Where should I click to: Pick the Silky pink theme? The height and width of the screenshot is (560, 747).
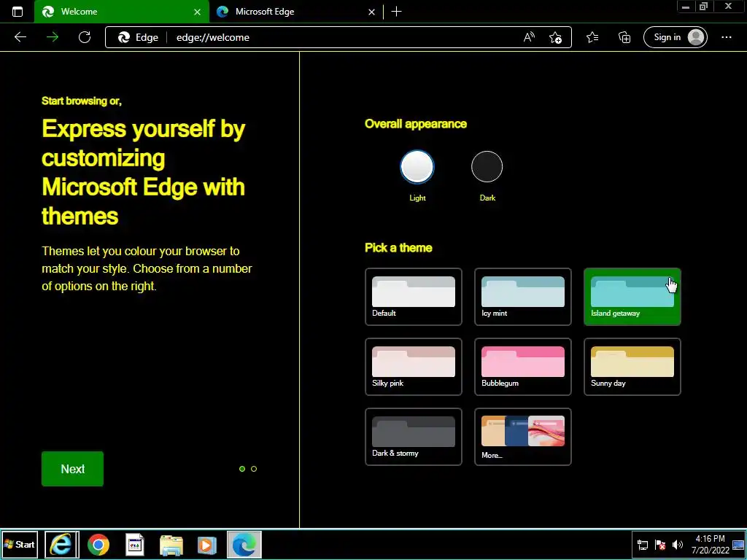point(414,367)
